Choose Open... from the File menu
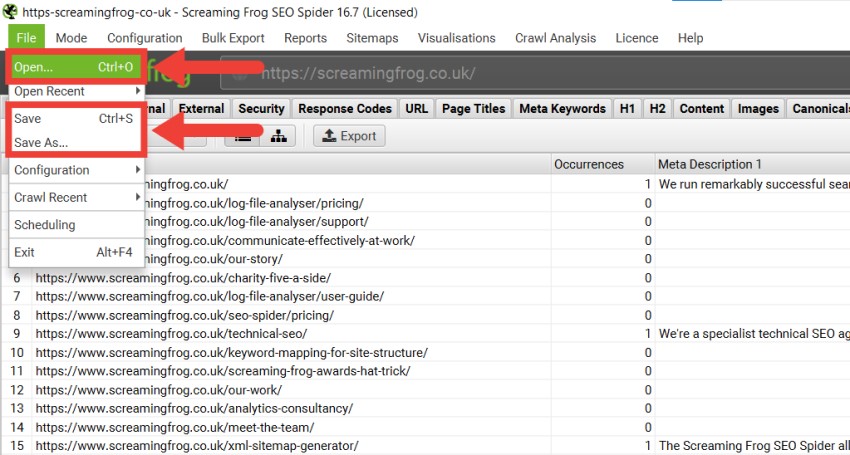 click(76, 67)
